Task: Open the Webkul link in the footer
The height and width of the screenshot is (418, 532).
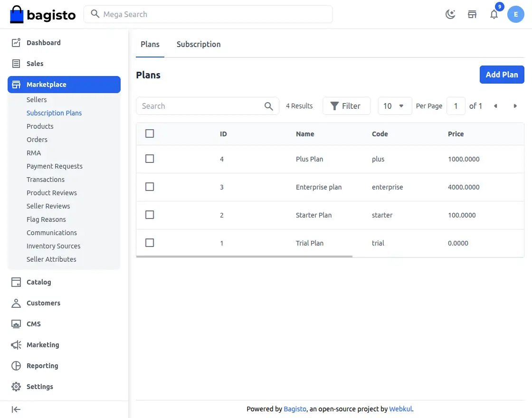Action: coord(400,408)
